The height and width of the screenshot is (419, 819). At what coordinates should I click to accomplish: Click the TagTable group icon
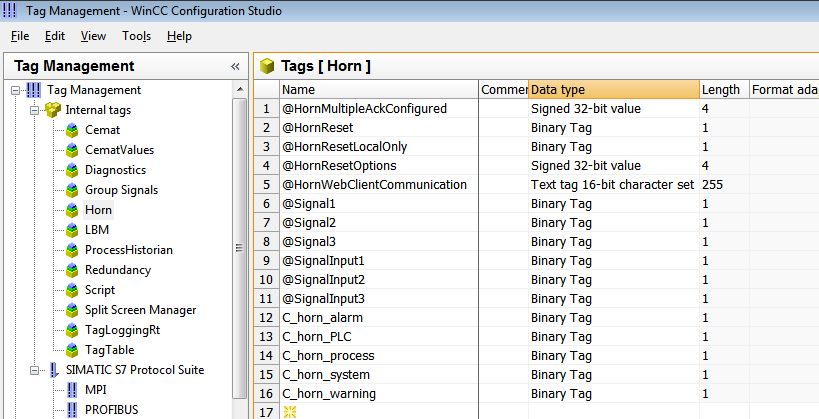click(72, 350)
